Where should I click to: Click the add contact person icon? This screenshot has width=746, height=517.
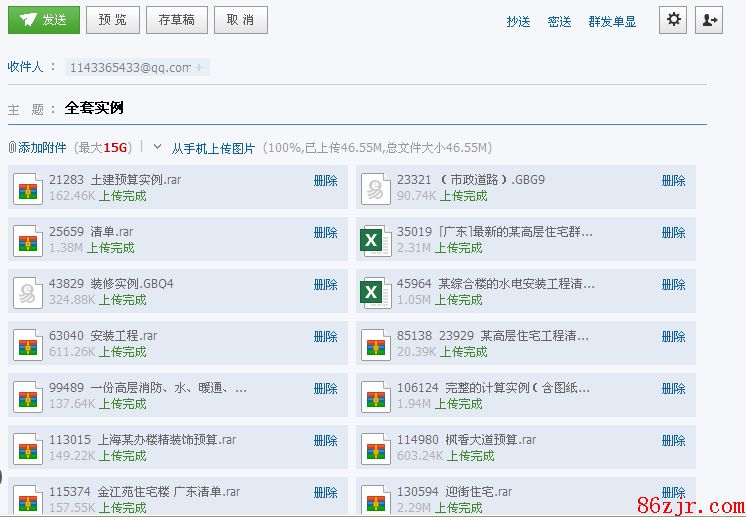709,20
